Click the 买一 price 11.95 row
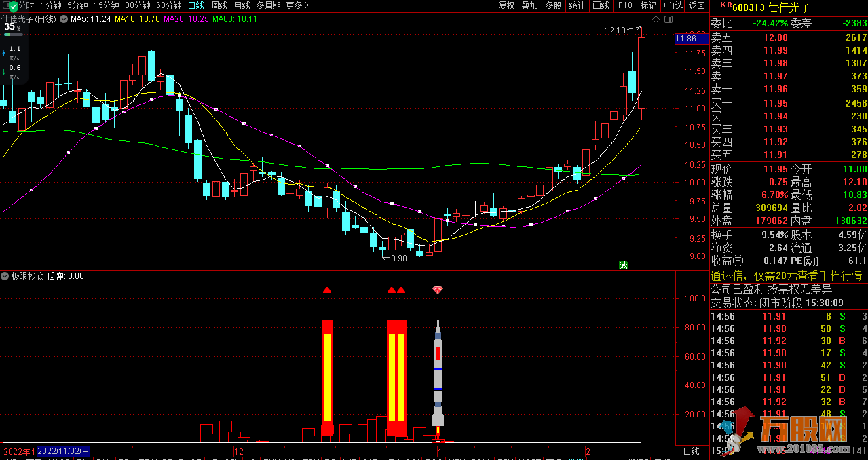Screen dimensions: 868x460 (789, 104)
